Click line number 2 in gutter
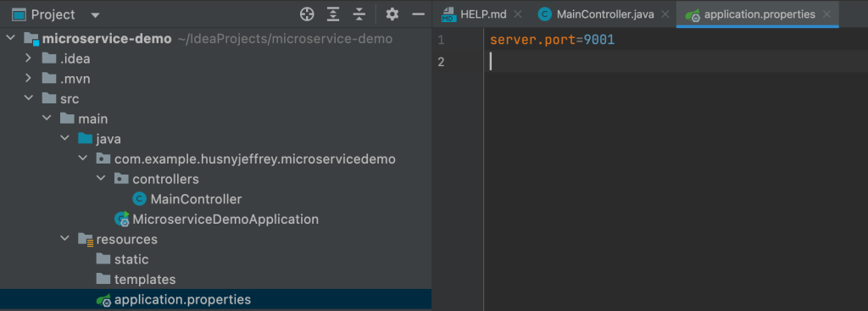The width and height of the screenshot is (868, 311). pos(441,61)
